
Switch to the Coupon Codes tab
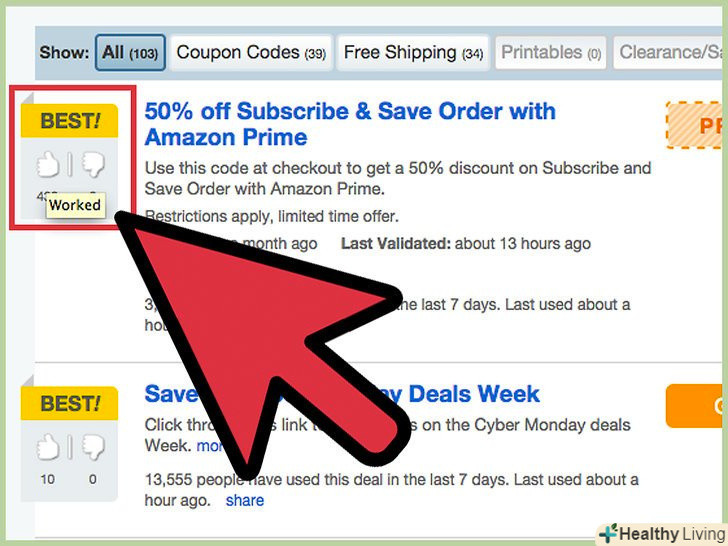point(251,53)
